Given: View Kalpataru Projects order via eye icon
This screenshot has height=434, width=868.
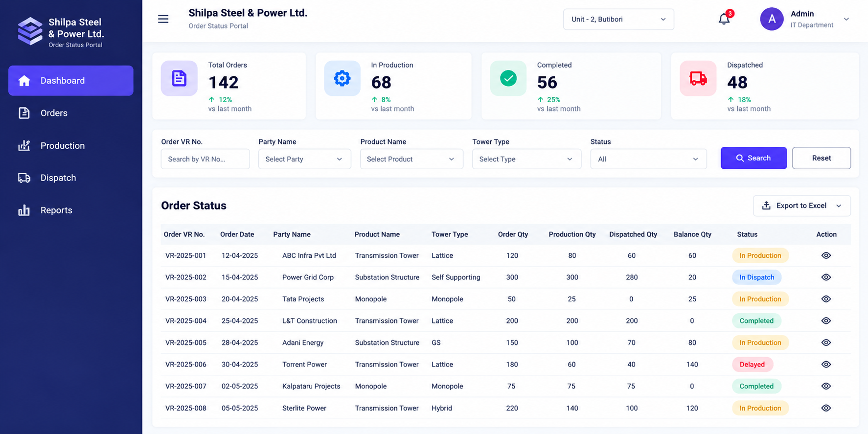Looking at the screenshot, I should pos(826,386).
